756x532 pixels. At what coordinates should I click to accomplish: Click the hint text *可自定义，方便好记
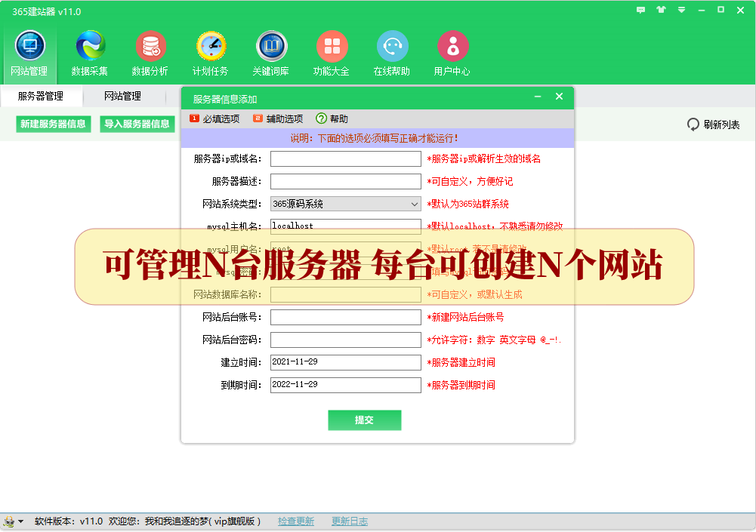tap(470, 182)
